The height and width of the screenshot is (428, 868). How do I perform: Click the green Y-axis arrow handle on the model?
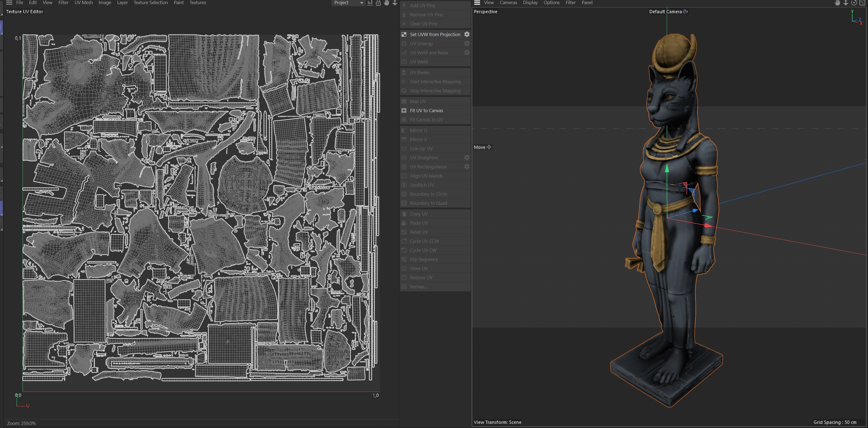[x=666, y=168]
